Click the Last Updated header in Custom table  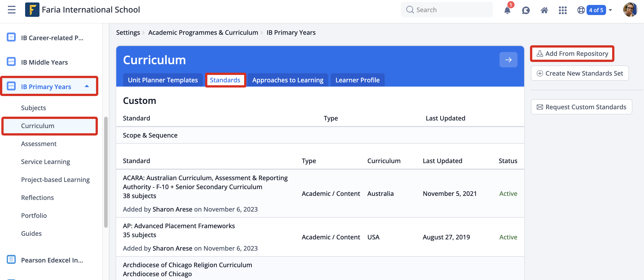coord(445,118)
